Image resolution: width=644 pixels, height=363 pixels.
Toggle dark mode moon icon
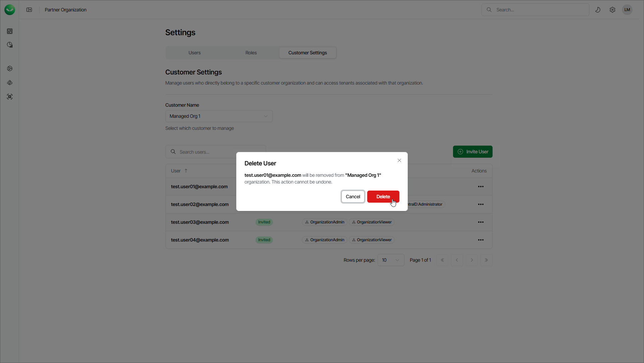pyautogui.click(x=598, y=10)
